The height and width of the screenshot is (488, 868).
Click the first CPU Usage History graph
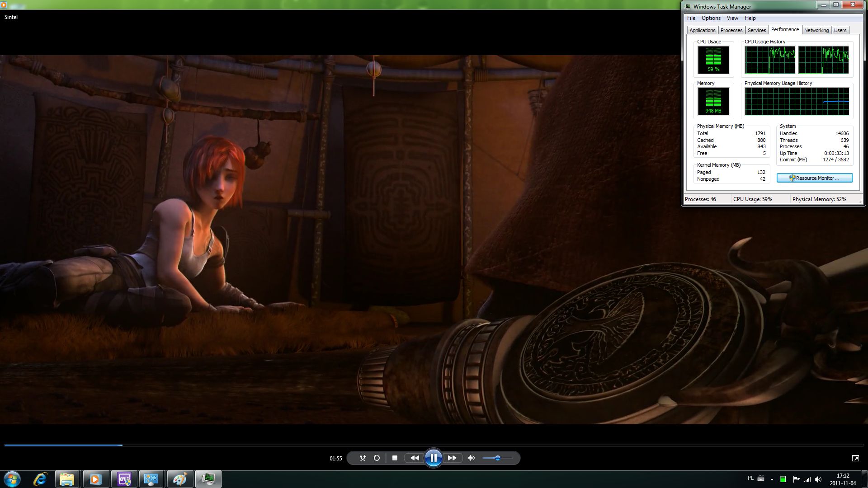point(770,60)
